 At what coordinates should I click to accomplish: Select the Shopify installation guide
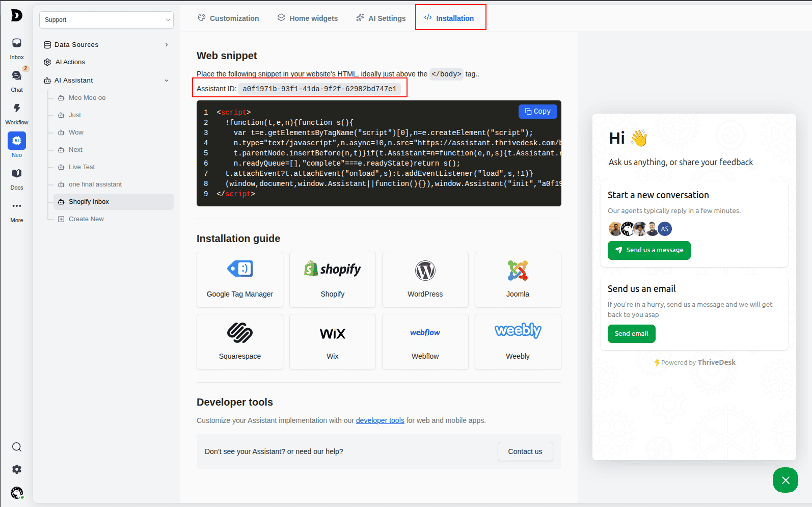pos(332,280)
